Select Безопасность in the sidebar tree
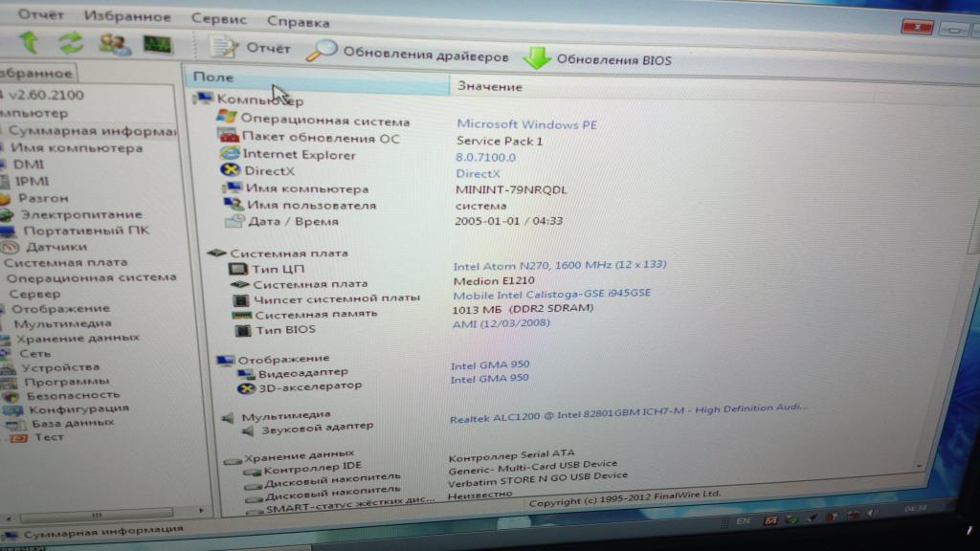This screenshot has width=980, height=551. click(73, 395)
